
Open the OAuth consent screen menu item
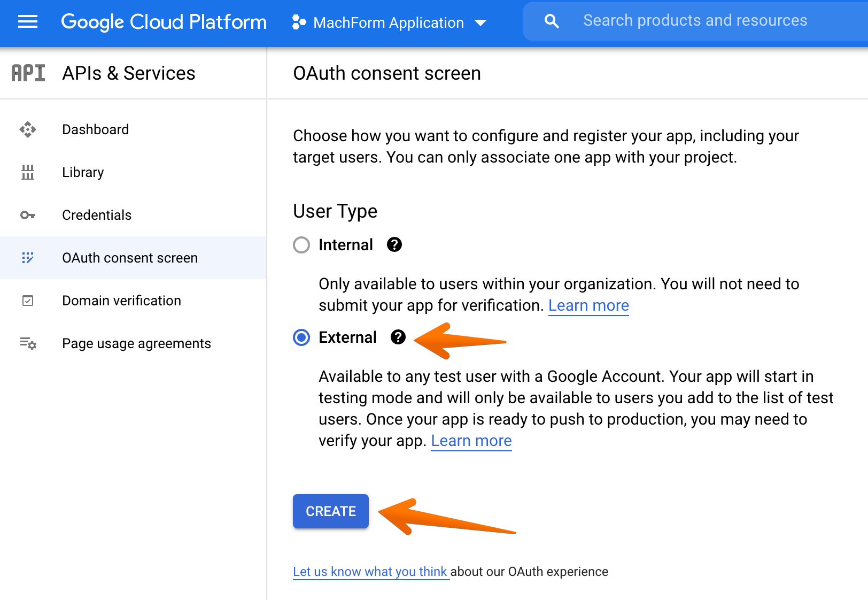pyautogui.click(x=130, y=258)
